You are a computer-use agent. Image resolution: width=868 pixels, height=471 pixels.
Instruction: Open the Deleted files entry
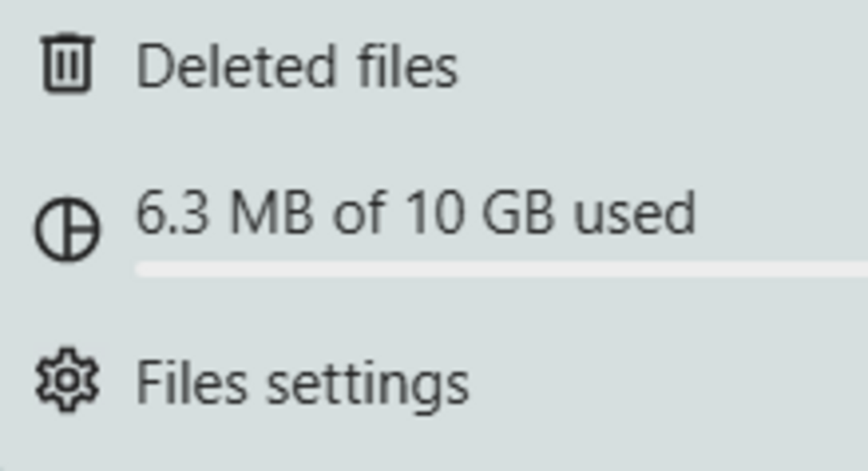pyautogui.click(x=296, y=66)
